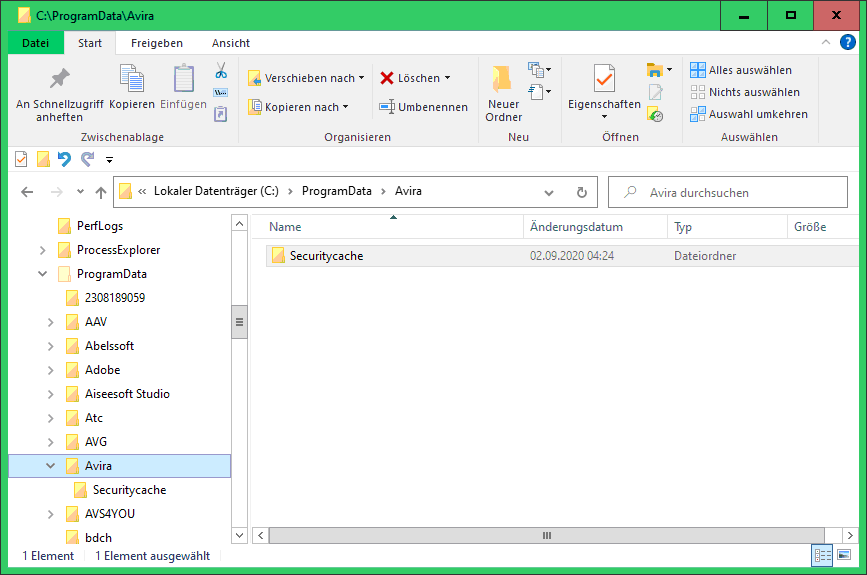Open the address bar history dropdown
This screenshot has height=575, width=867.
[x=549, y=192]
